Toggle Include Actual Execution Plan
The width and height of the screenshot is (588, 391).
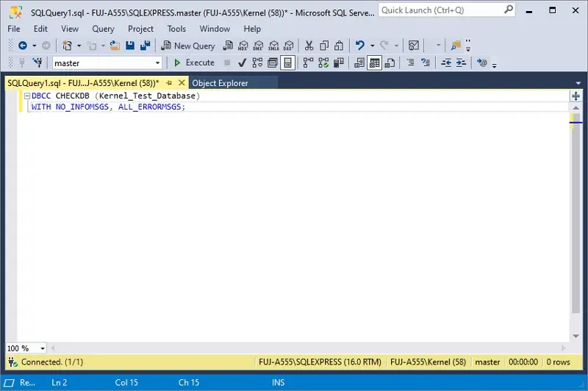pos(308,62)
